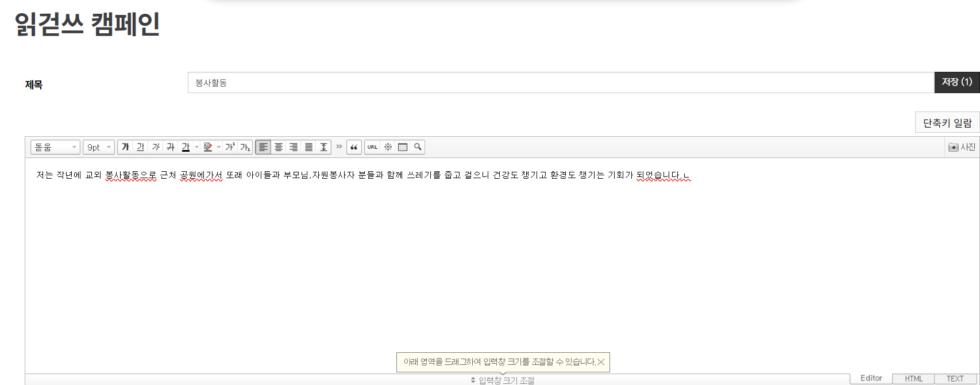Screen dimensions: 980x385
Task: Click the 사진 photo upload button
Action: coord(962,147)
